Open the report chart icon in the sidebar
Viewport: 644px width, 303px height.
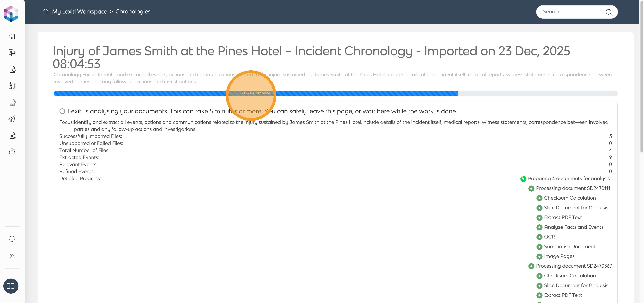point(12,69)
